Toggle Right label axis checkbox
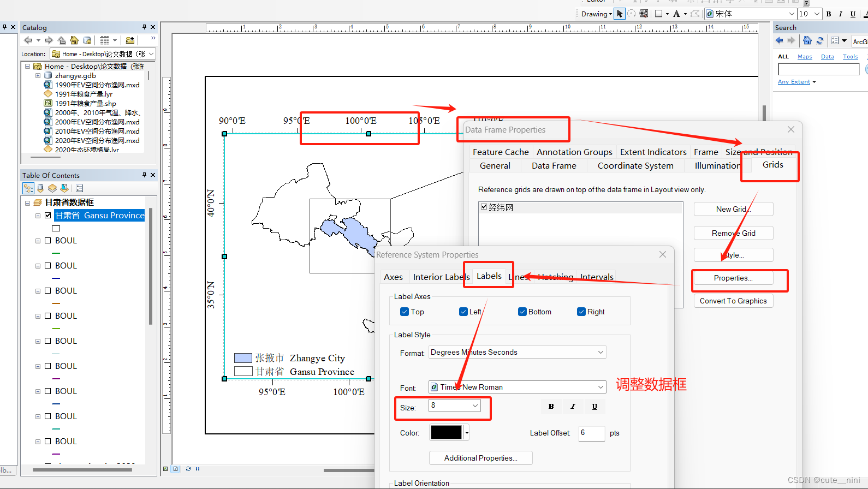Image resolution: width=868 pixels, height=489 pixels. click(581, 312)
